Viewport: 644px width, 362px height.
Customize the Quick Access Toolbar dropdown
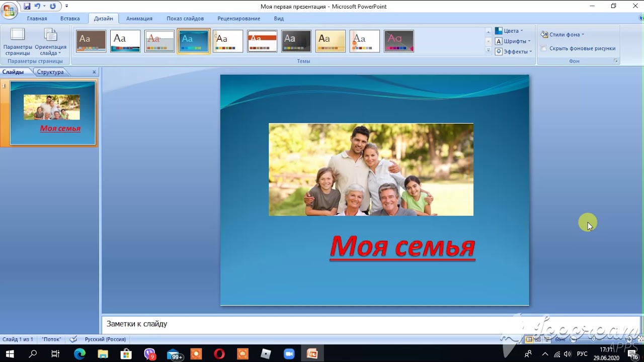67,7
